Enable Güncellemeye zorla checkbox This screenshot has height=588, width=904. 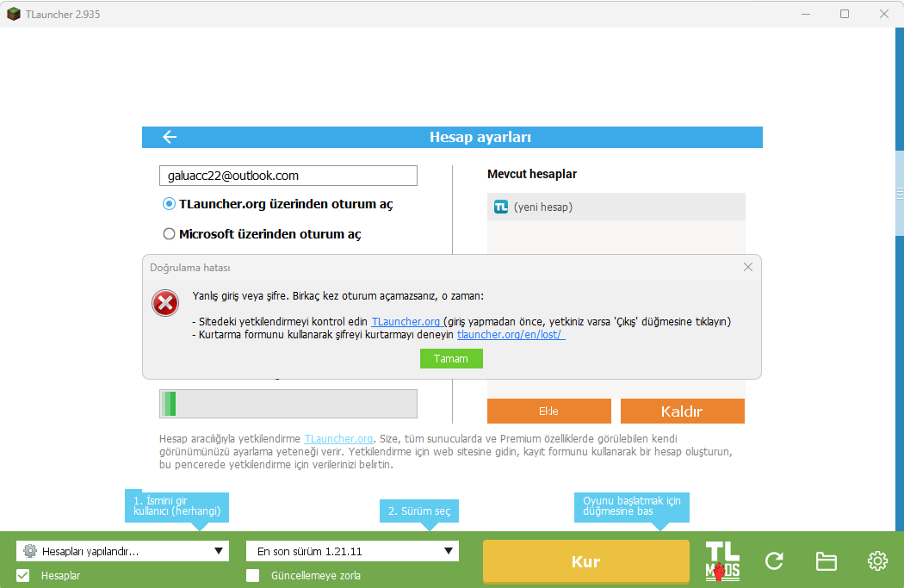[252, 575]
